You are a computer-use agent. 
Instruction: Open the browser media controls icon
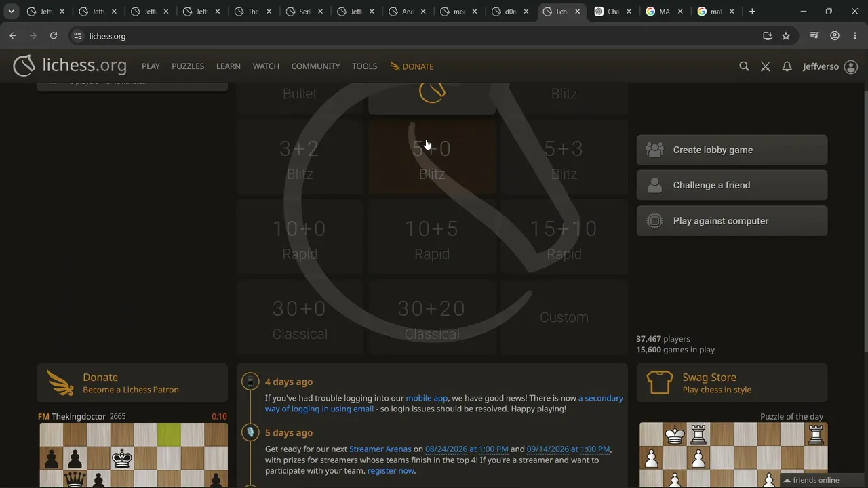point(815,36)
